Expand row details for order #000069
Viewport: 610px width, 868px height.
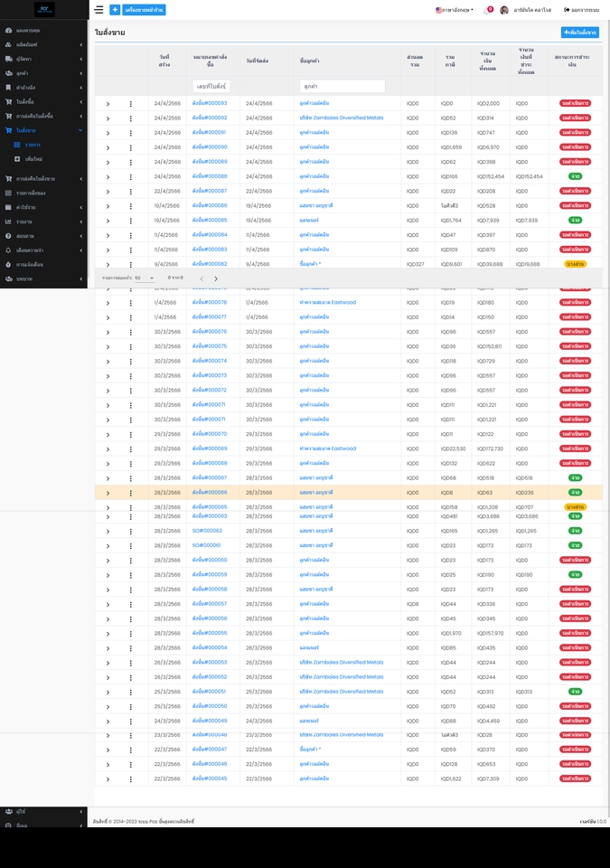coord(108,449)
